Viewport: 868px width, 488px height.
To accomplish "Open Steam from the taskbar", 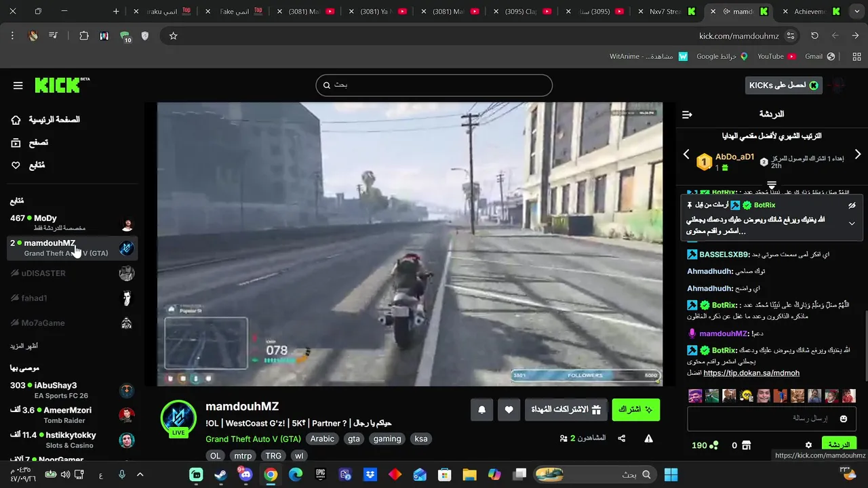I will (220, 474).
